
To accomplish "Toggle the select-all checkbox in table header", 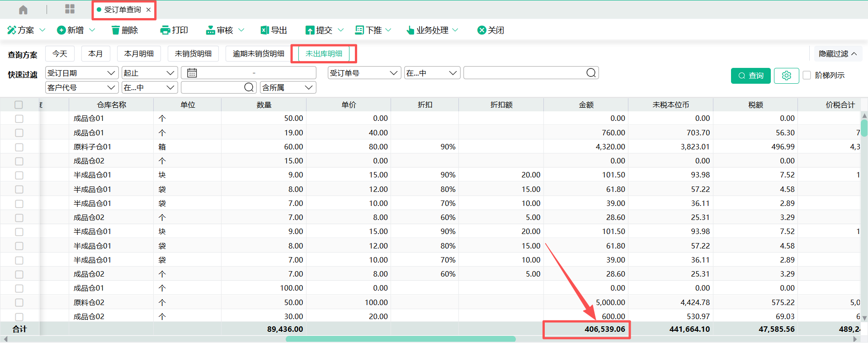I will [x=19, y=105].
